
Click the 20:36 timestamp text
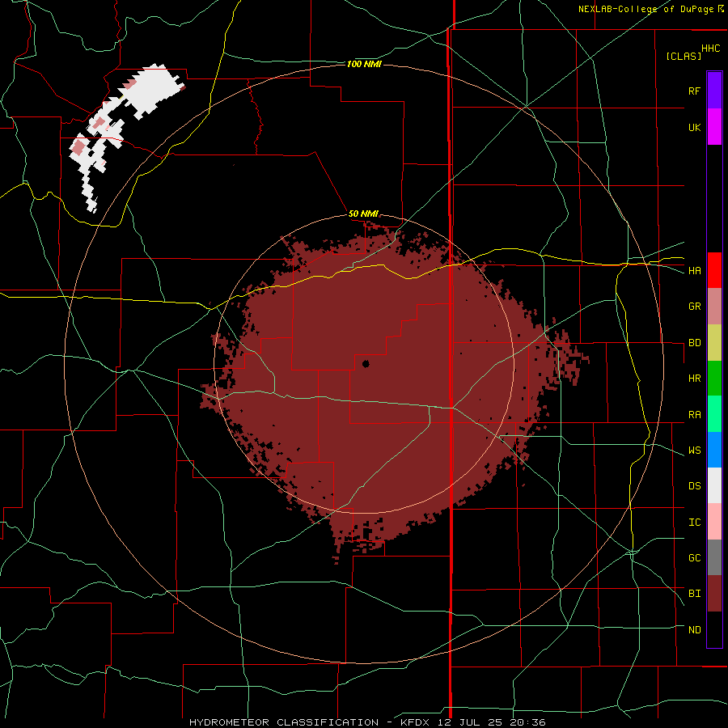click(x=527, y=722)
